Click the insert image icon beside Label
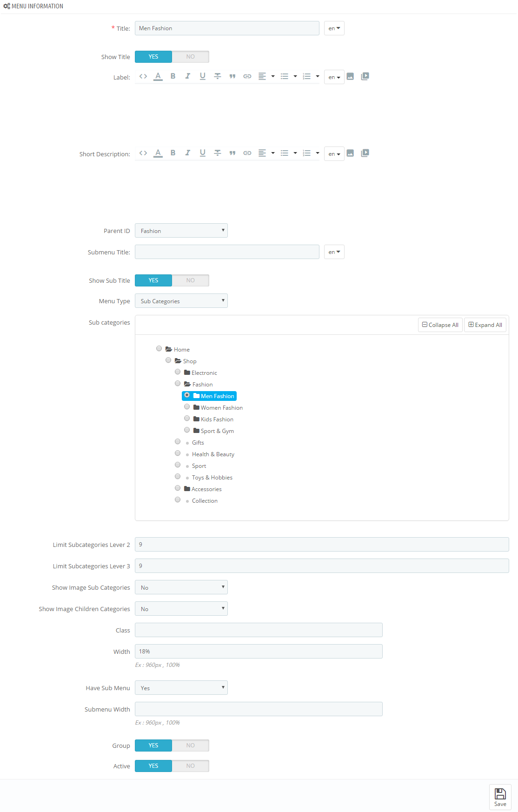This screenshot has width=518, height=812. [x=350, y=76]
